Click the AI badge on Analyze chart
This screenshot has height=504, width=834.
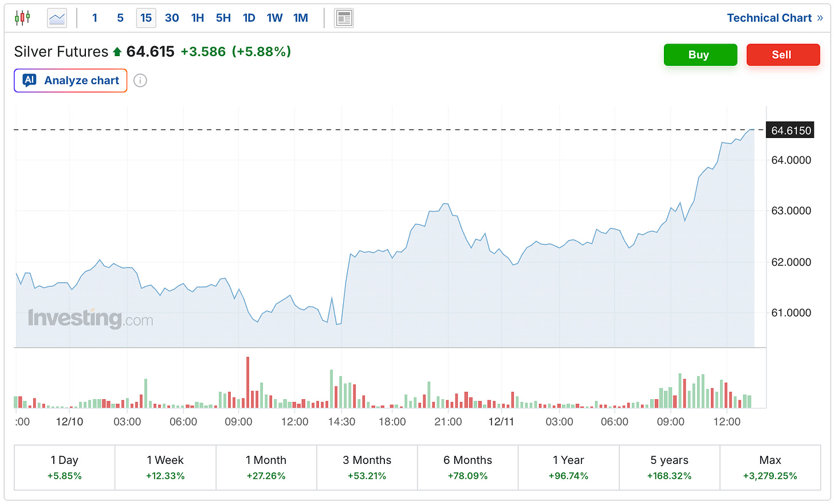pos(30,80)
